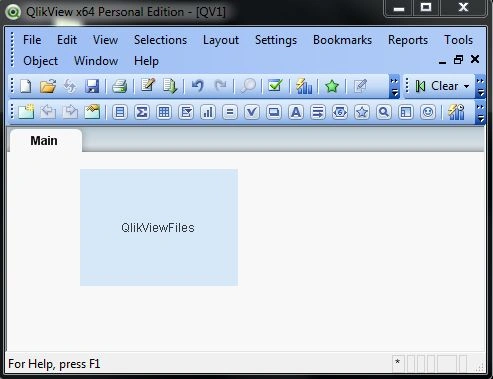Create a Search Object

(384, 112)
